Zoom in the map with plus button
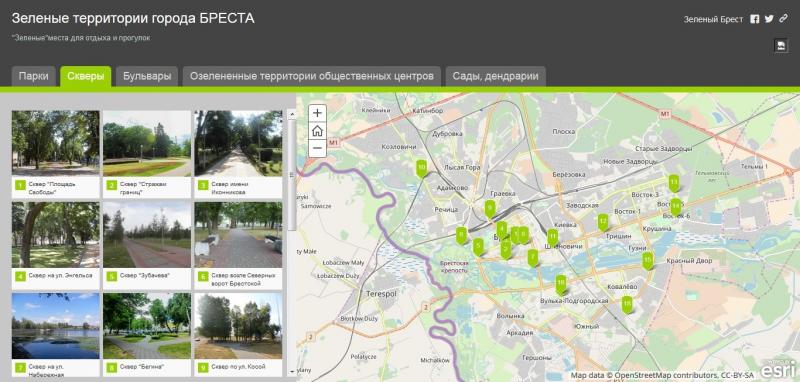Screen dimensions: 800x382 pyautogui.click(x=317, y=113)
